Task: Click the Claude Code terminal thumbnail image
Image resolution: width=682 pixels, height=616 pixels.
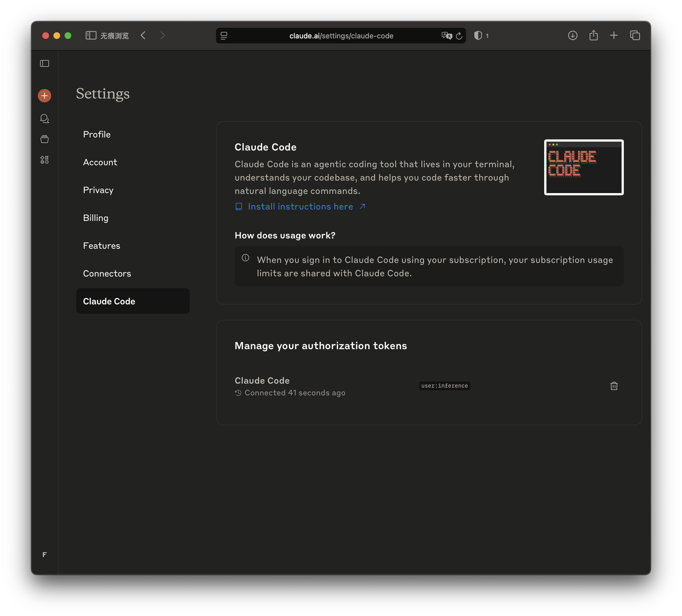Action: click(584, 167)
